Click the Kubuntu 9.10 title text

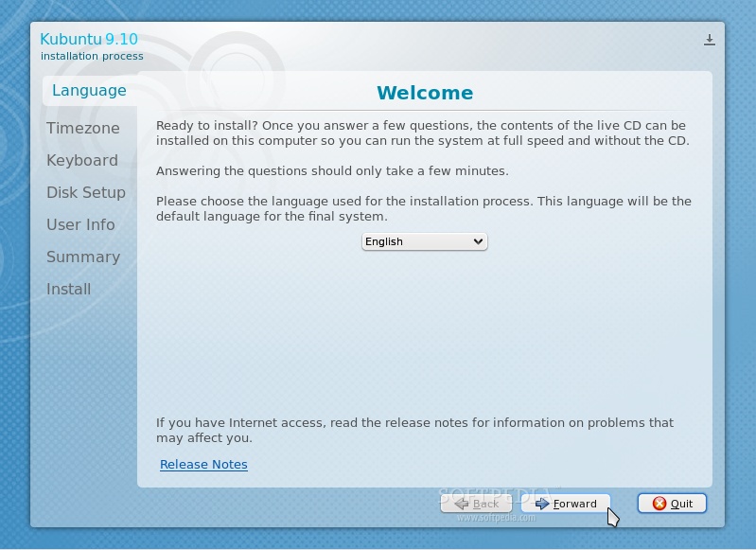(89, 39)
